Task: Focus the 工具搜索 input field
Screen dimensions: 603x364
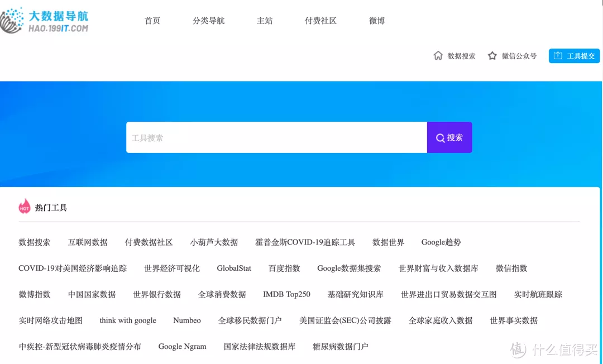Action: [276, 137]
